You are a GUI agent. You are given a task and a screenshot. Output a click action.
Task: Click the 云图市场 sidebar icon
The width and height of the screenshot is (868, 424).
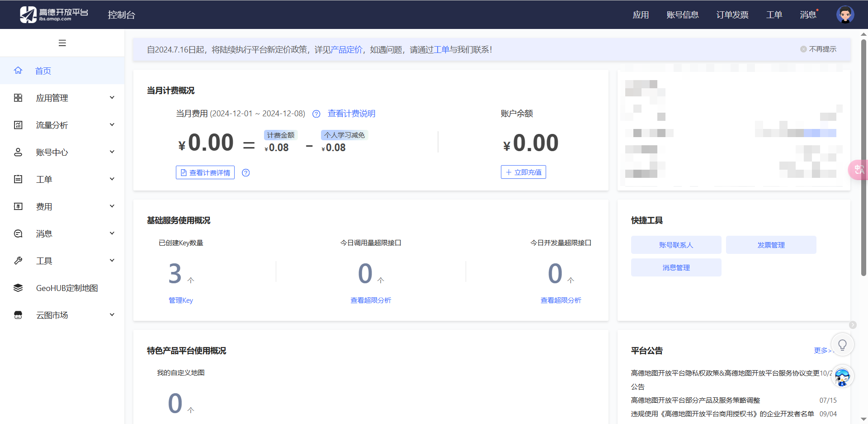pyautogui.click(x=18, y=315)
